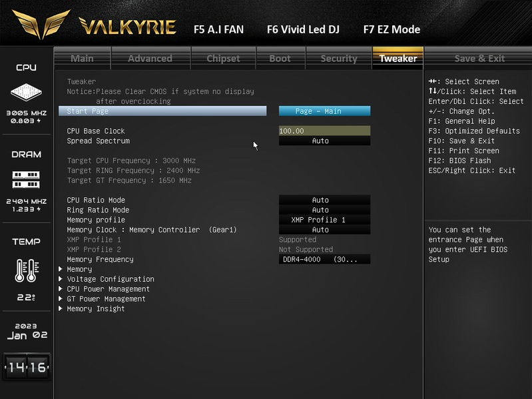
Task: Open Spread Spectrum Auto dropdown
Action: coord(325,141)
